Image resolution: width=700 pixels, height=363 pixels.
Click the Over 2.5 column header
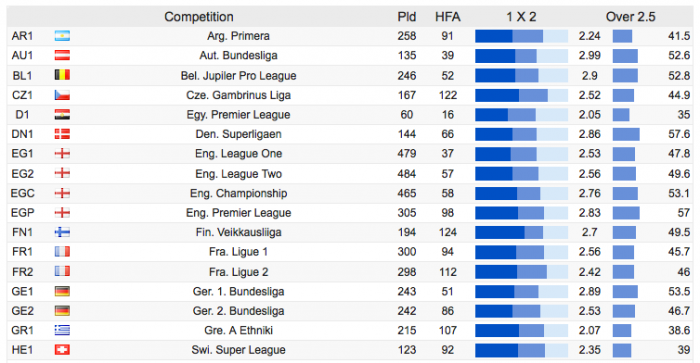click(630, 17)
